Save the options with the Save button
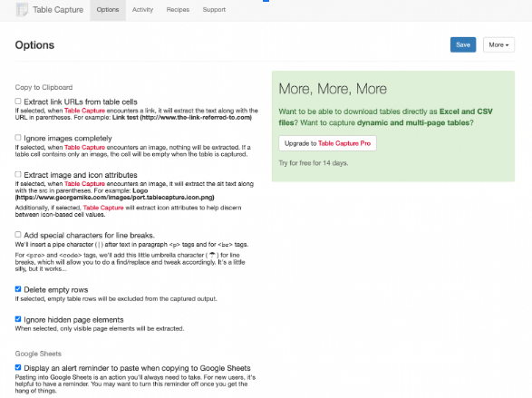This screenshot has width=532, height=398. tap(463, 44)
